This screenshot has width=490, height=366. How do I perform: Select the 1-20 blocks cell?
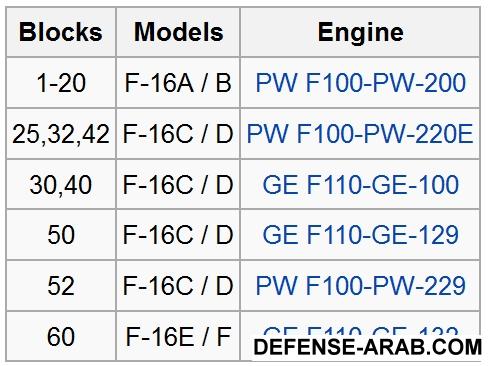pos(61,83)
